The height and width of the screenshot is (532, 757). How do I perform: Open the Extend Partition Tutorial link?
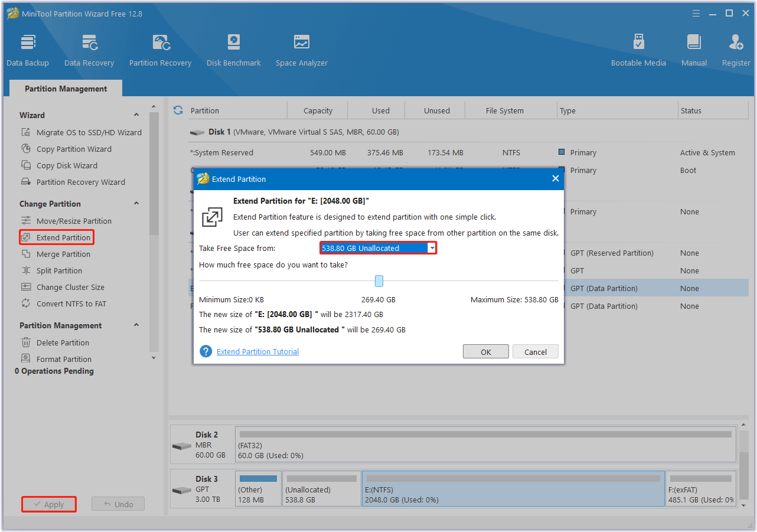tap(258, 351)
